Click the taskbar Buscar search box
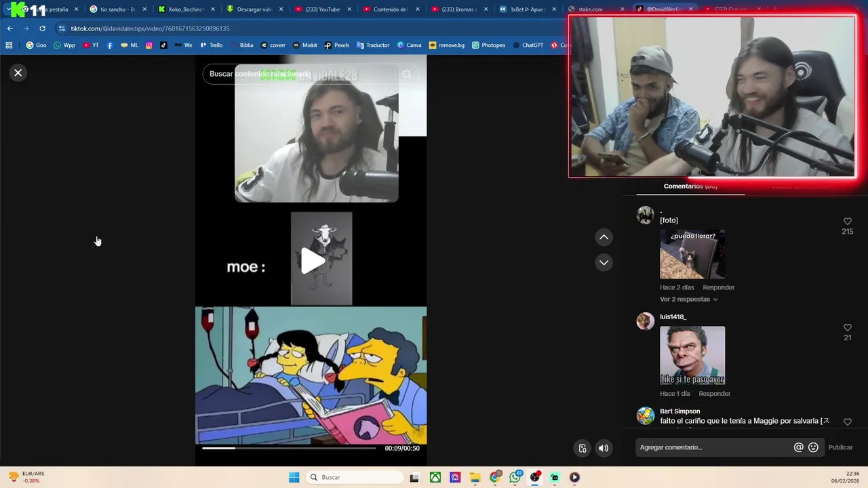Image resolution: width=868 pixels, height=488 pixels. [x=355, y=477]
